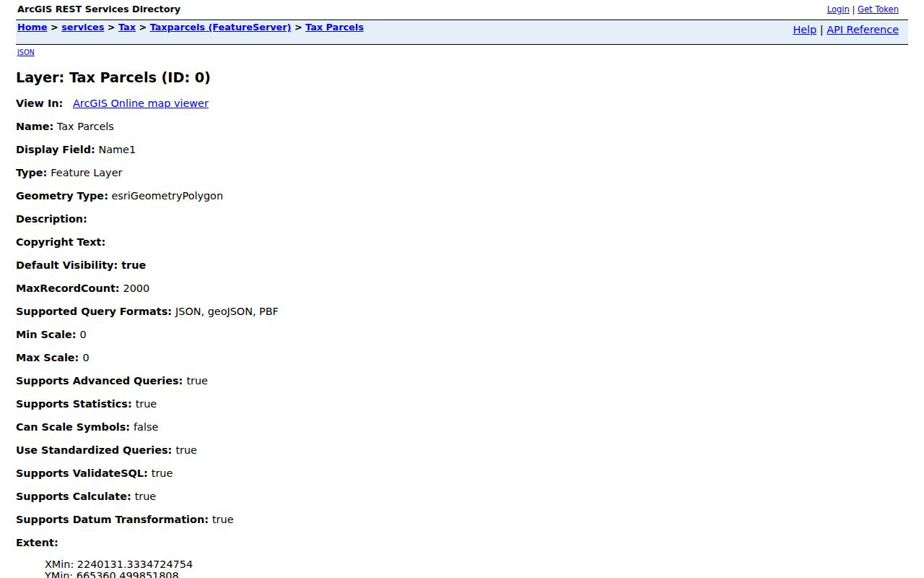Click the Max Scale: 0 line

(x=53, y=358)
